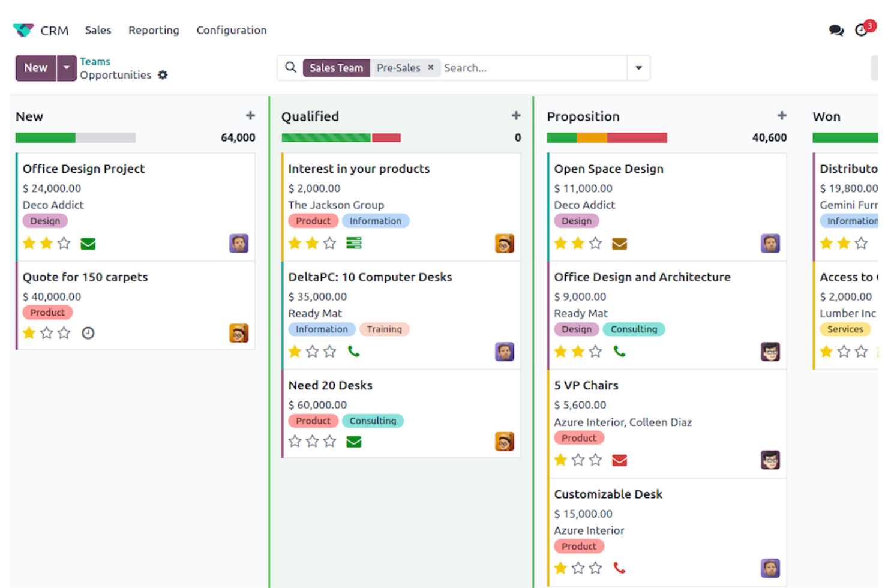
Task: Open clock activity on Quote for 150 carpets
Action: pyautogui.click(x=88, y=333)
